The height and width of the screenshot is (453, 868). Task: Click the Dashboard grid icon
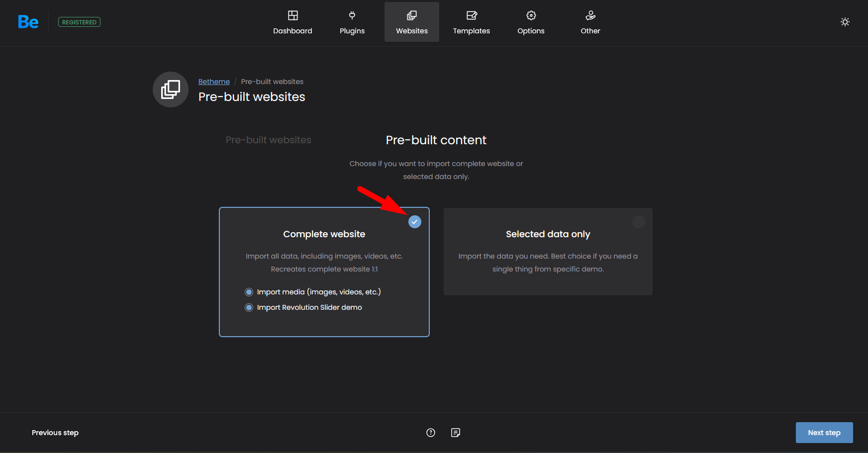tap(292, 15)
